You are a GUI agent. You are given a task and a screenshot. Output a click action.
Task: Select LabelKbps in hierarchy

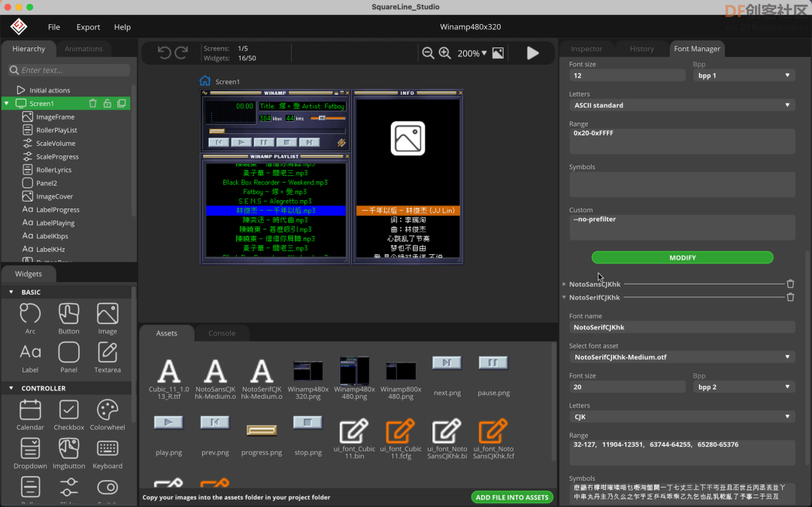pyautogui.click(x=52, y=236)
